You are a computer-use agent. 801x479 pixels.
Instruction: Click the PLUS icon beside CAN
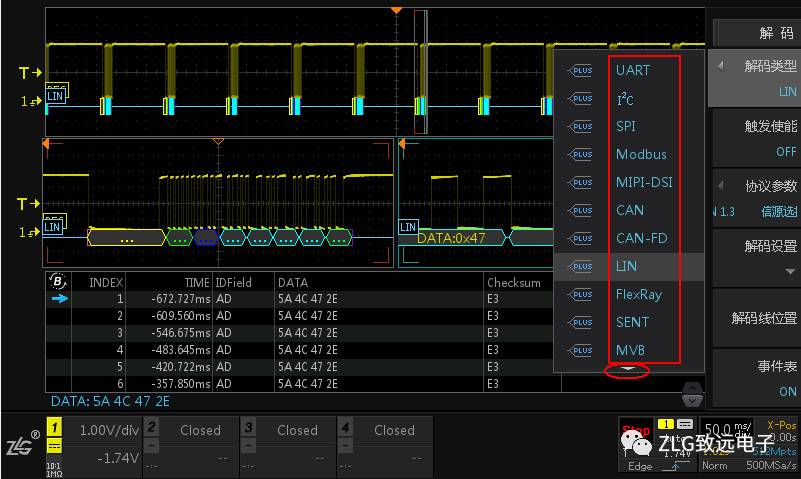coord(580,210)
